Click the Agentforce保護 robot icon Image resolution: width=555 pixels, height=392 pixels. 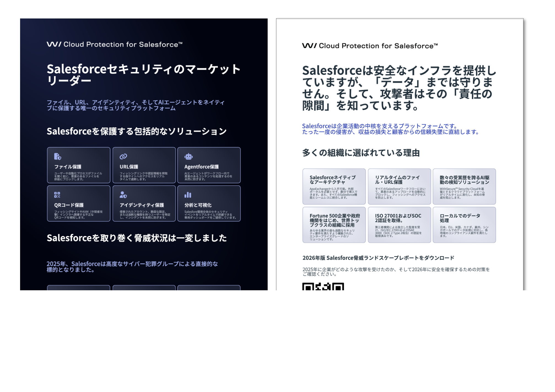tap(188, 157)
